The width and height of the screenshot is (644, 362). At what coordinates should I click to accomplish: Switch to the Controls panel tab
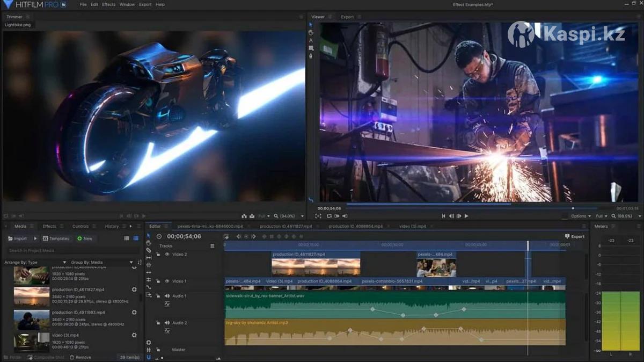pos(80,226)
